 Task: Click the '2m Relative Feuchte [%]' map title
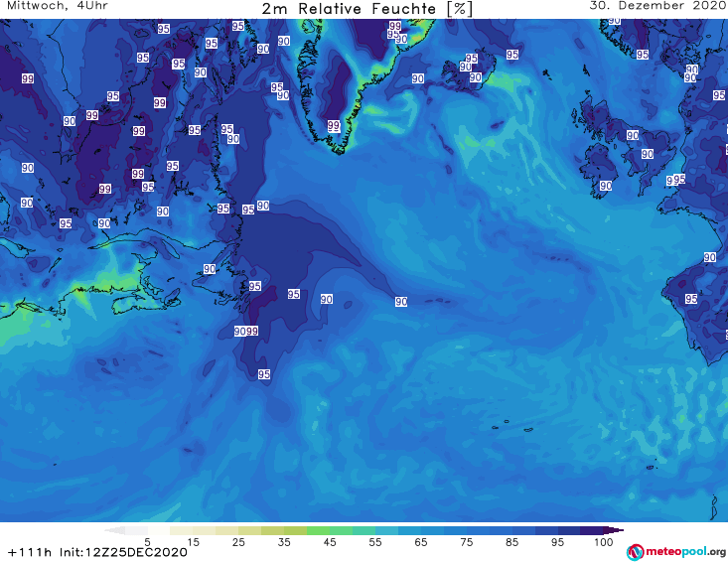click(x=366, y=9)
